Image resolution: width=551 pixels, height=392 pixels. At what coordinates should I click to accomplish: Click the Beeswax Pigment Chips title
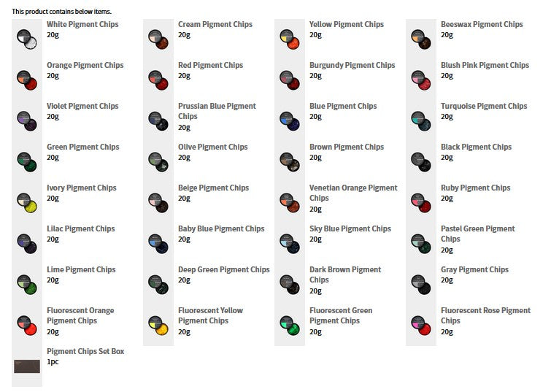click(482, 24)
